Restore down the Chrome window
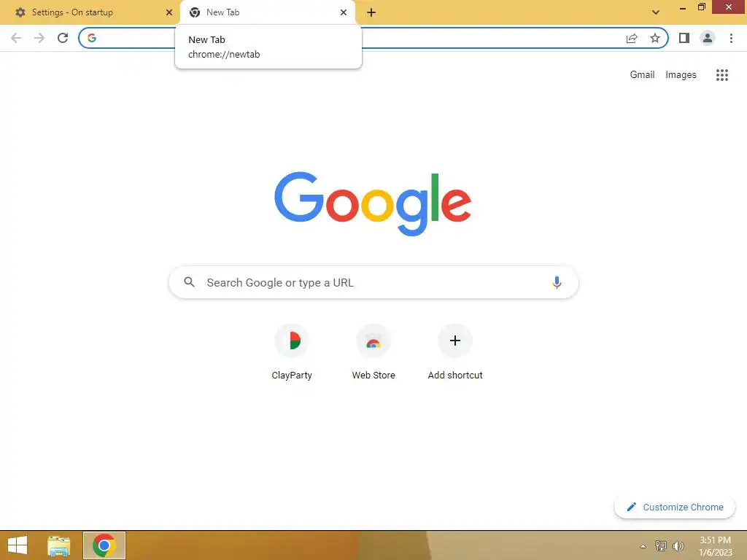 click(x=701, y=7)
